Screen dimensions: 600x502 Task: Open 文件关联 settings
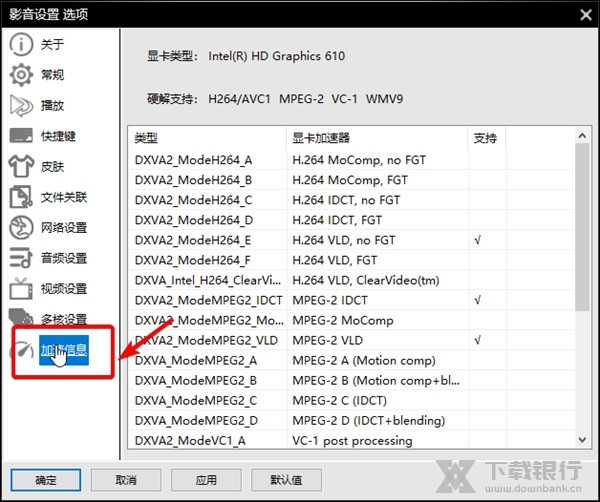tap(64, 197)
